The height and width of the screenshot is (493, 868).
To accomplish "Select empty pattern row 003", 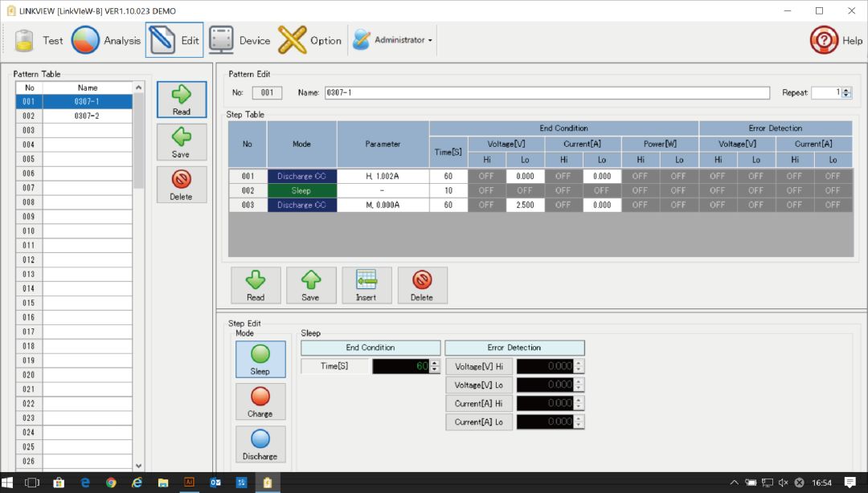I will (x=74, y=131).
